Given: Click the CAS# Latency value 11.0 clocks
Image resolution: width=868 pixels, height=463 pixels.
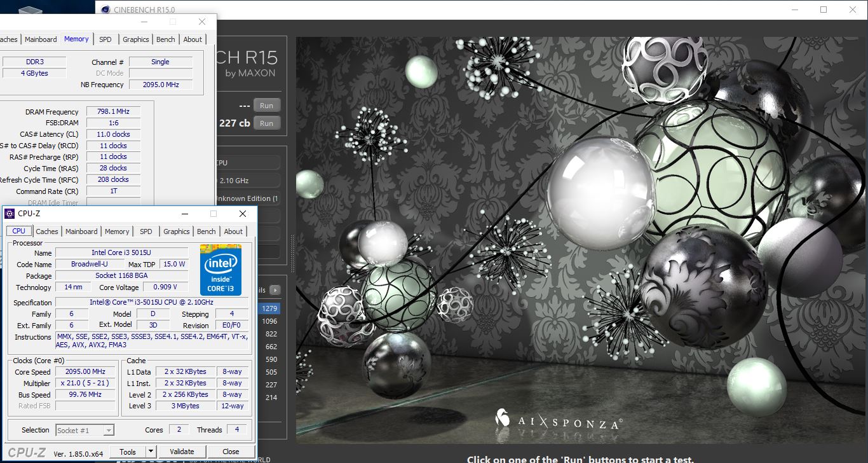Looking at the screenshot, I should click(x=113, y=134).
